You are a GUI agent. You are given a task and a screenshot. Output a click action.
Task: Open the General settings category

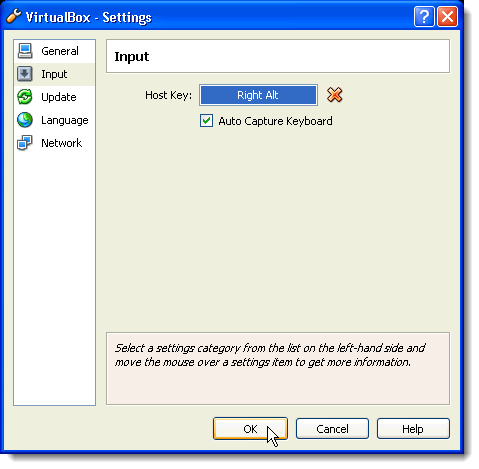click(x=55, y=51)
